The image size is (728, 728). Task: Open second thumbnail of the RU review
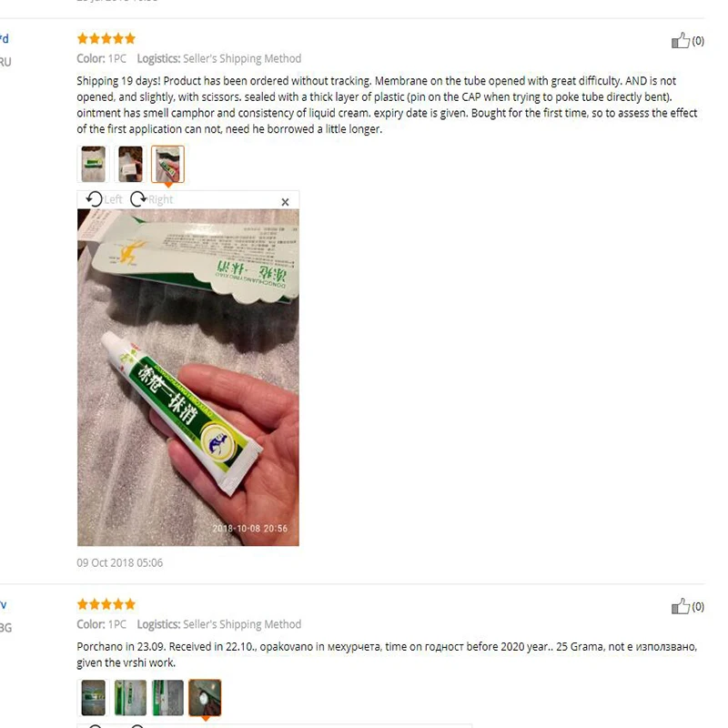[130, 164]
